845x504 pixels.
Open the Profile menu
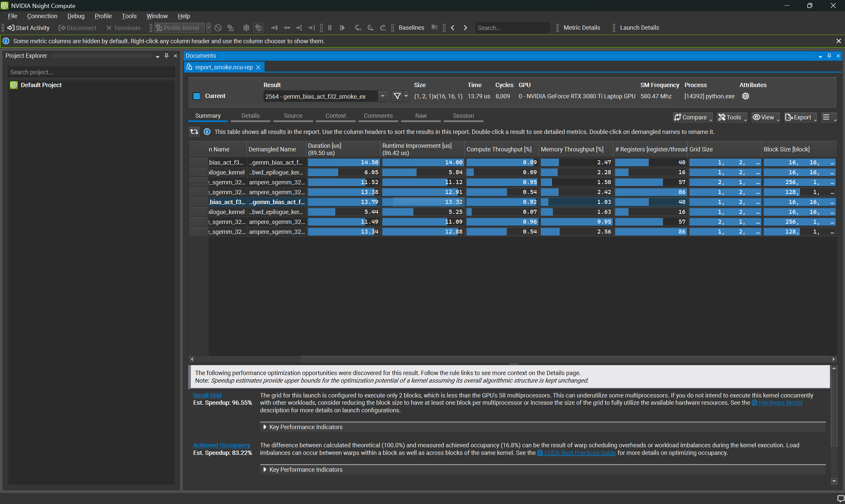(103, 16)
